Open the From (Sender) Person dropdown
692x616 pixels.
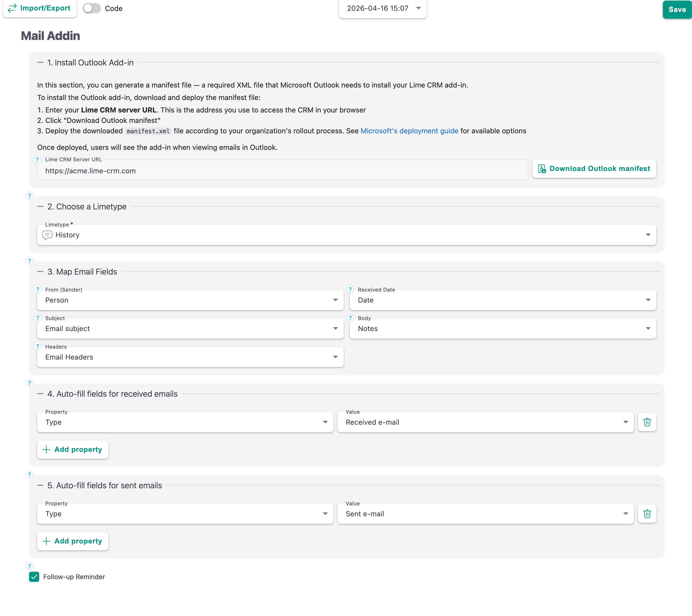tap(190, 300)
